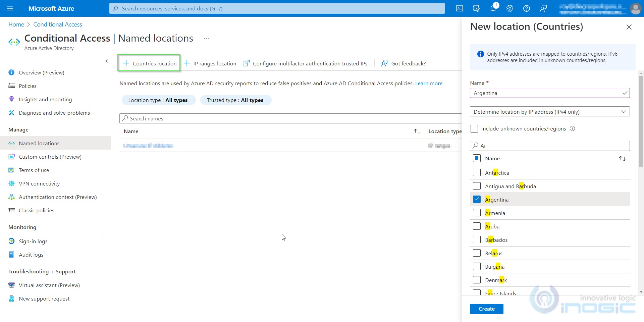Check the Aruba checkbox

point(477,226)
